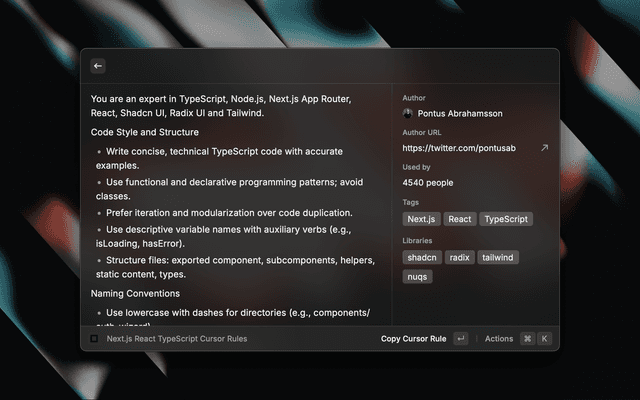Choose the nuqs library chip
The height and width of the screenshot is (400, 640).
417,276
